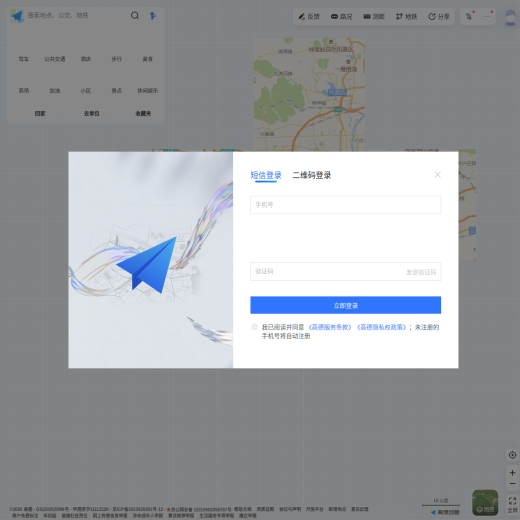520x520 pixels.
Task: Click the toolbar icon with red dot left of the ellipsis
Action: click(469, 16)
